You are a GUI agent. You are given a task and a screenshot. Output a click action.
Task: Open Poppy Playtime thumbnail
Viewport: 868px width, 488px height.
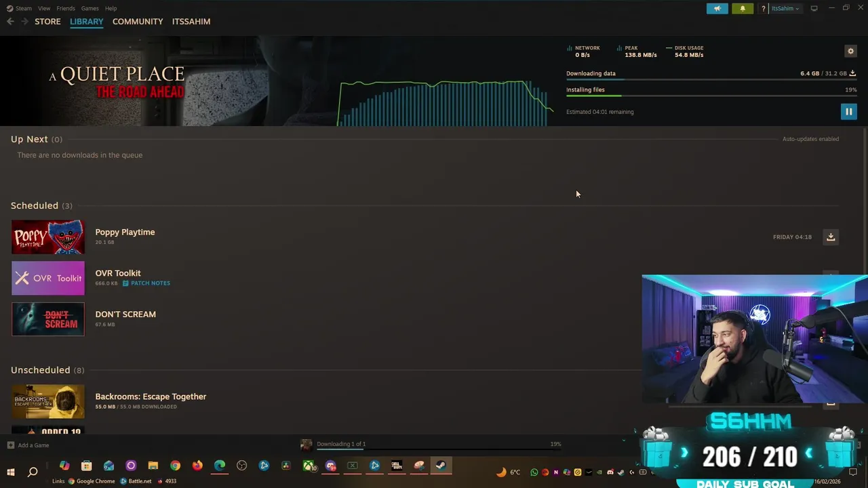pyautogui.click(x=48, y=237)
